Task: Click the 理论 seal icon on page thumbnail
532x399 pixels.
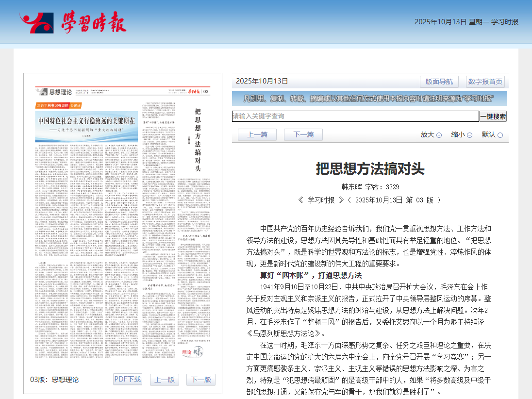Action: coord(191,355)
